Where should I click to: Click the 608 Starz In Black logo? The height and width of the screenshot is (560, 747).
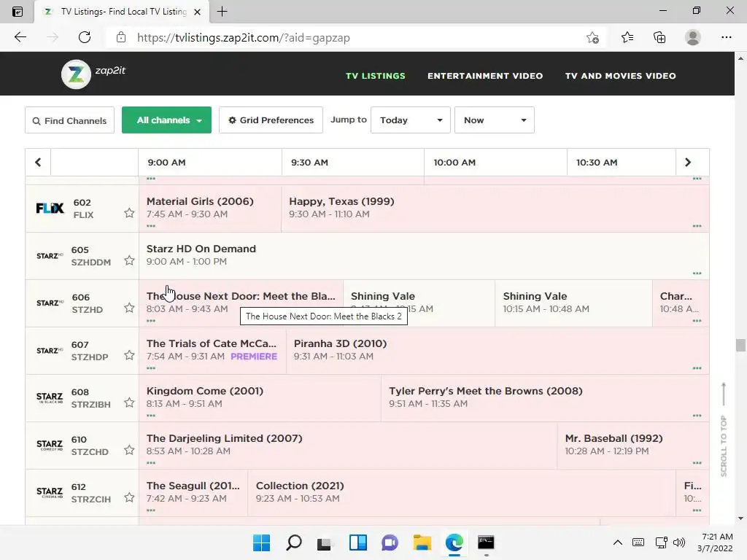pyautogui.click(x=50, y=397)
